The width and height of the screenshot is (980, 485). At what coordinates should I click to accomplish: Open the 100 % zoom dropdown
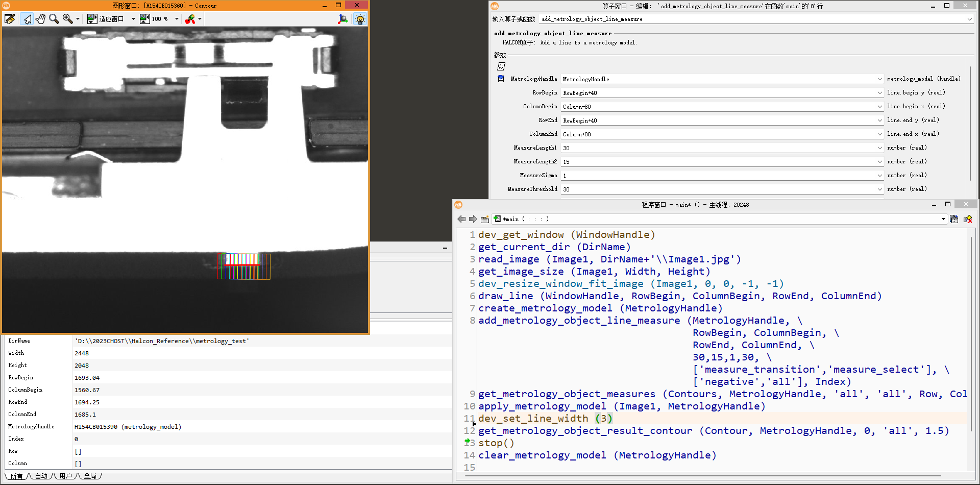[x=177, y=19]
